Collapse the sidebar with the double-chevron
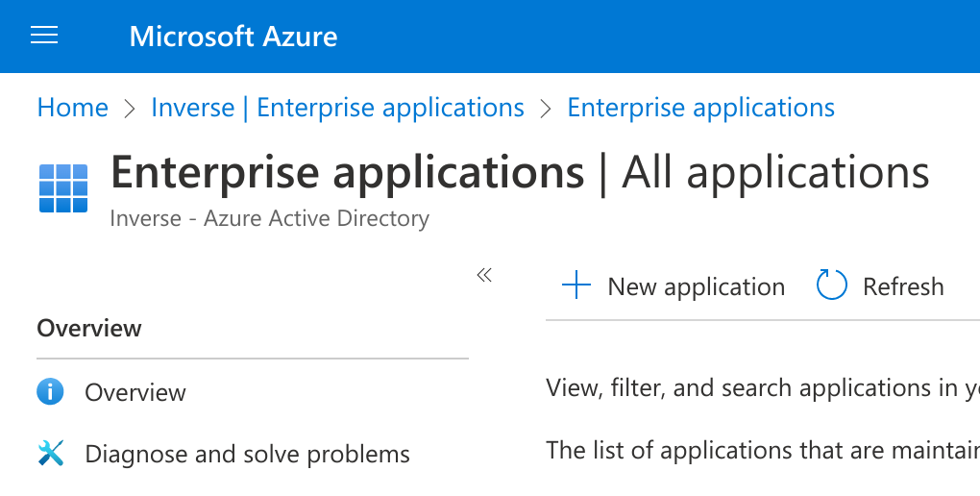 point(484,276)
